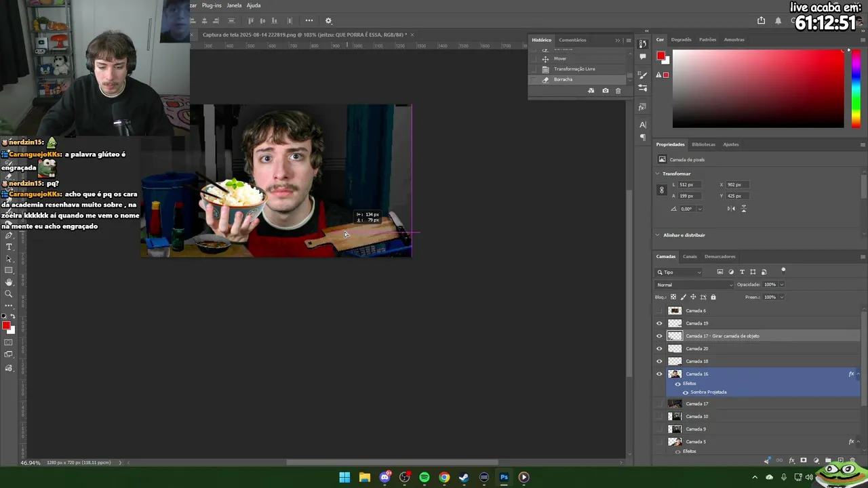This screenshot has height=488, width=868.
Task: Open the Janela menu
Action: pyautogui.click(x=234, y=5)
